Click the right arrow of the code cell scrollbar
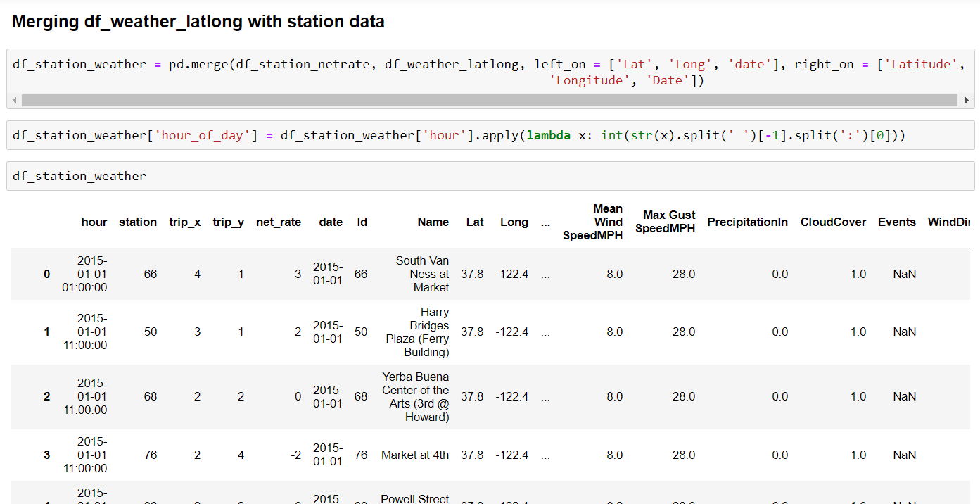Image resolution: width=980 pixels, height=504 pixels. [x=966, y=101]
